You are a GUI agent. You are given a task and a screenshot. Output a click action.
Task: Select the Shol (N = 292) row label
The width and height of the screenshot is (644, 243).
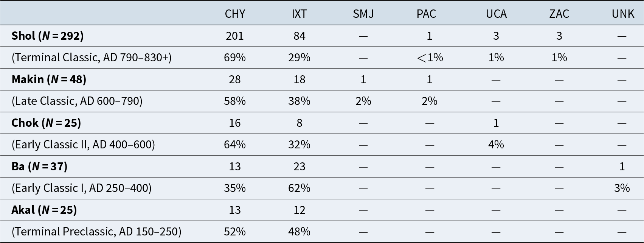[x=48, y=36]
